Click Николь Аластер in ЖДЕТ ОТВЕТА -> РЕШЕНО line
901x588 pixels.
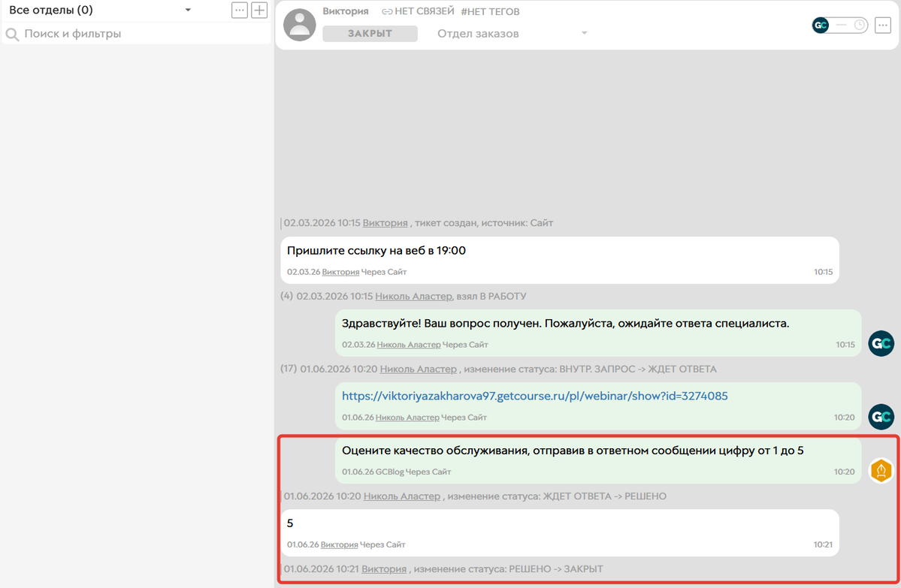click(402, 496)
